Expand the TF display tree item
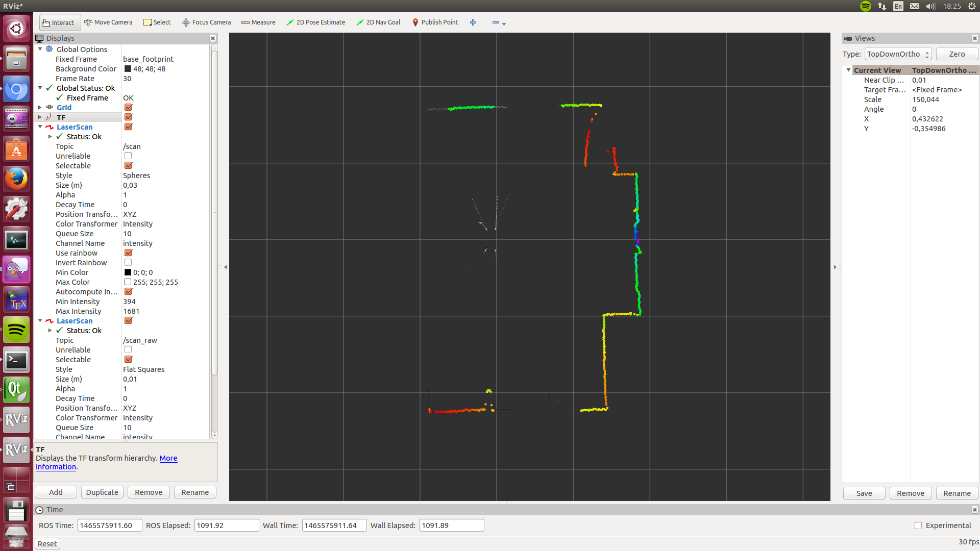 40,117
